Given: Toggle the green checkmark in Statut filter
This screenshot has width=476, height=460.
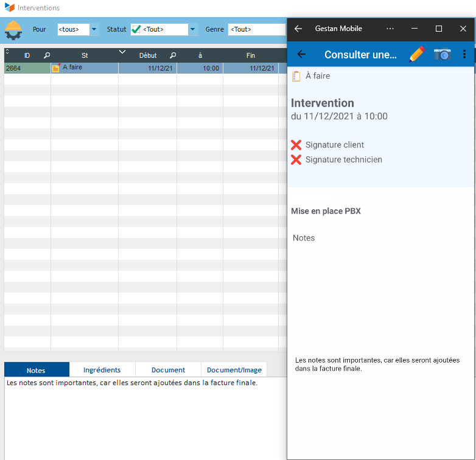Looking at the screenshot, I should point(136,29).
